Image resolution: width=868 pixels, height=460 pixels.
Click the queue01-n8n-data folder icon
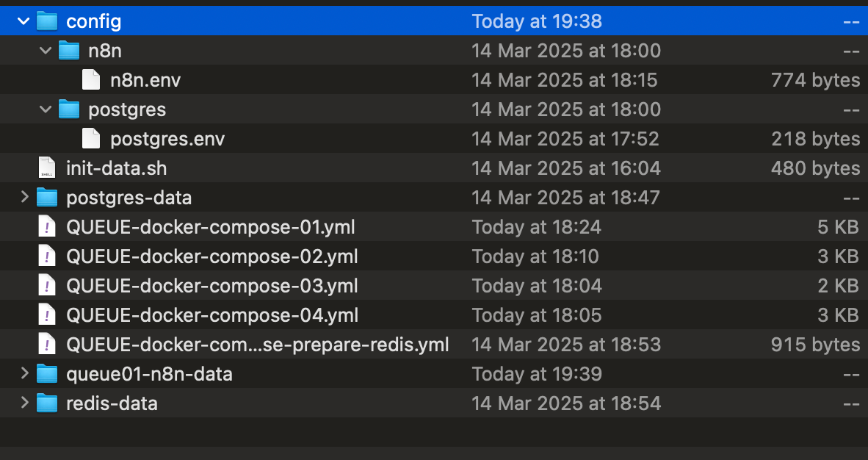click(x=47, y=374)
